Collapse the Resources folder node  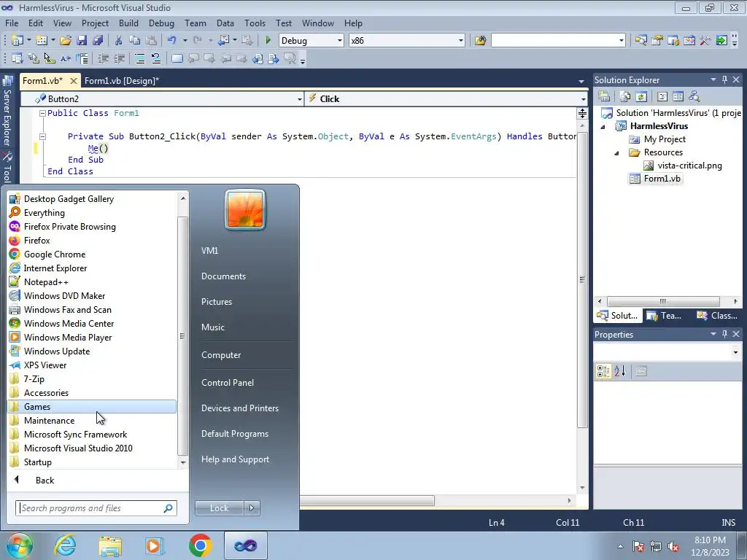coord(616,153)
